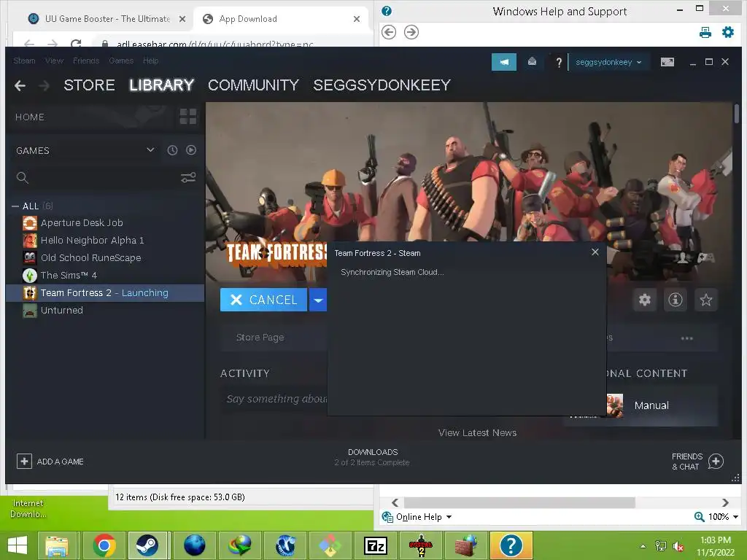Switch library to grid collections view
747x560 pixels.
pyautogui.click(x=187, y=116)
